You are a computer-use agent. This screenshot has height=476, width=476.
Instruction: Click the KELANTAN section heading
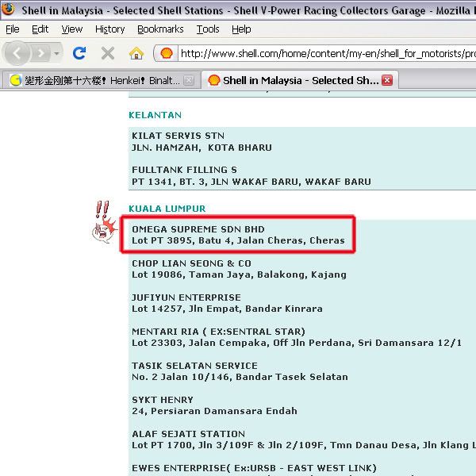[x=155, y=115]
